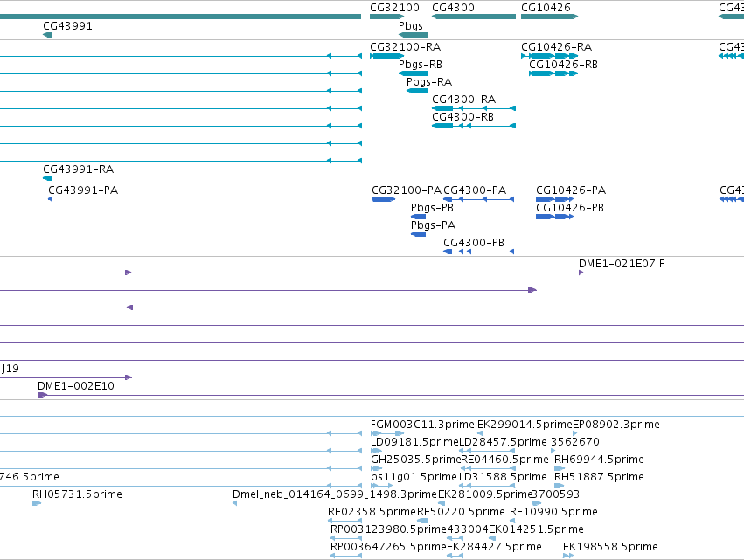The width and height of the screenshot is (744, 560).
Task: Select the CG43991 gene label
Action: click(x=67, y=26)
